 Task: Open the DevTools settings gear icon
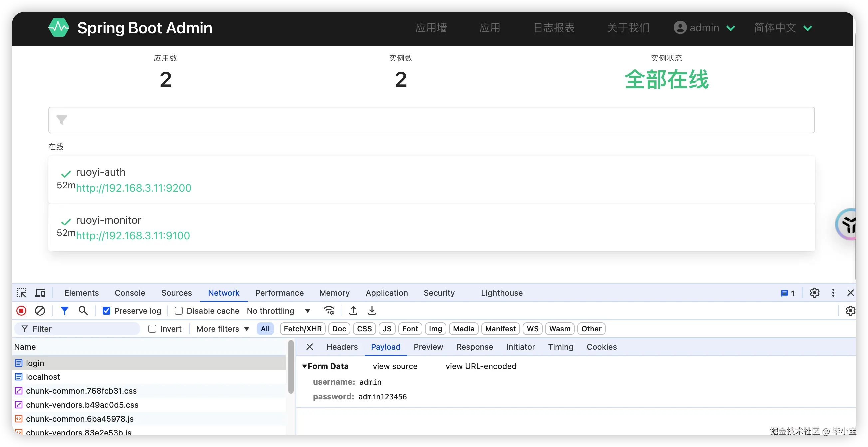pyautogui.click(x=814, y=293)
